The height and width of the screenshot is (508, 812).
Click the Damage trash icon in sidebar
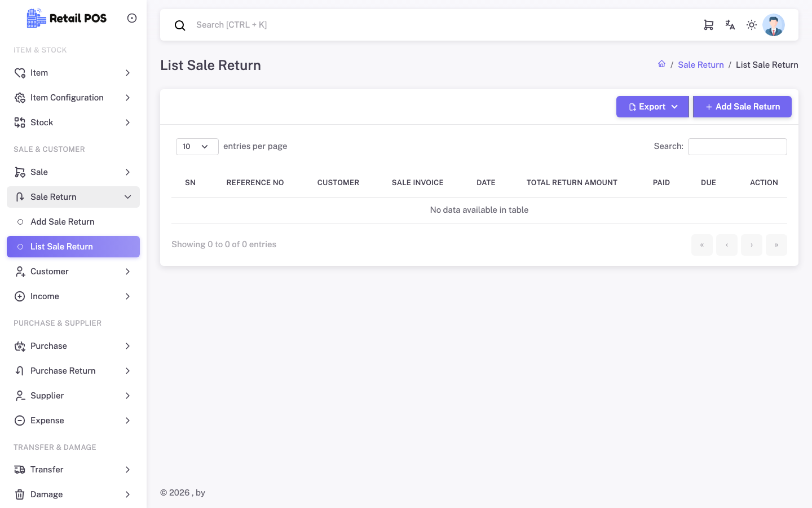pyautogui.click(x=20, y=494)
